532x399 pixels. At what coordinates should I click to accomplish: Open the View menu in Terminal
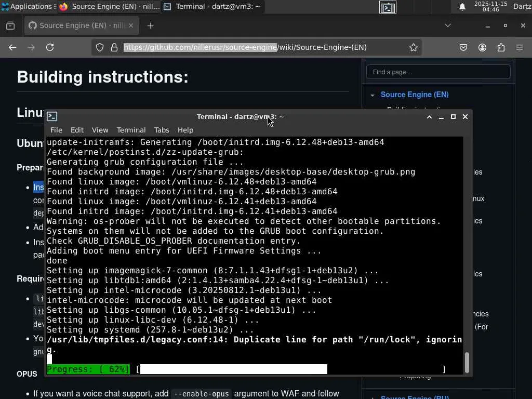100,130
